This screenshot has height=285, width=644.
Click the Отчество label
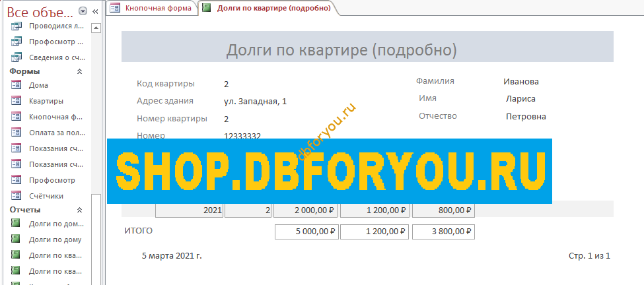438,116
